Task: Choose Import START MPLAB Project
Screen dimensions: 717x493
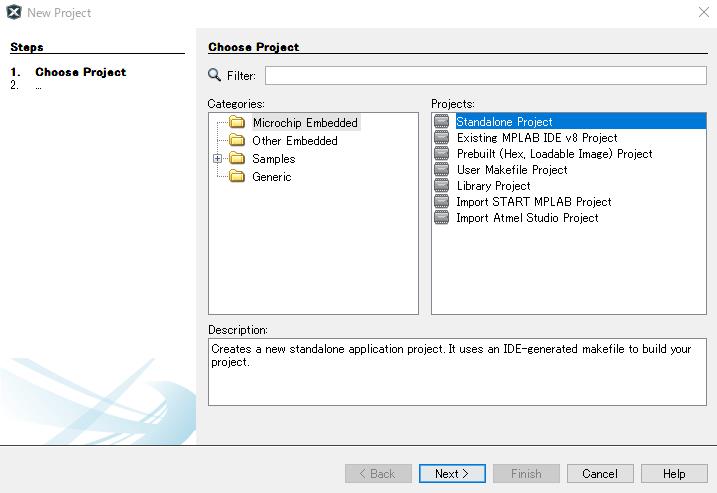Action: (534, 202)
